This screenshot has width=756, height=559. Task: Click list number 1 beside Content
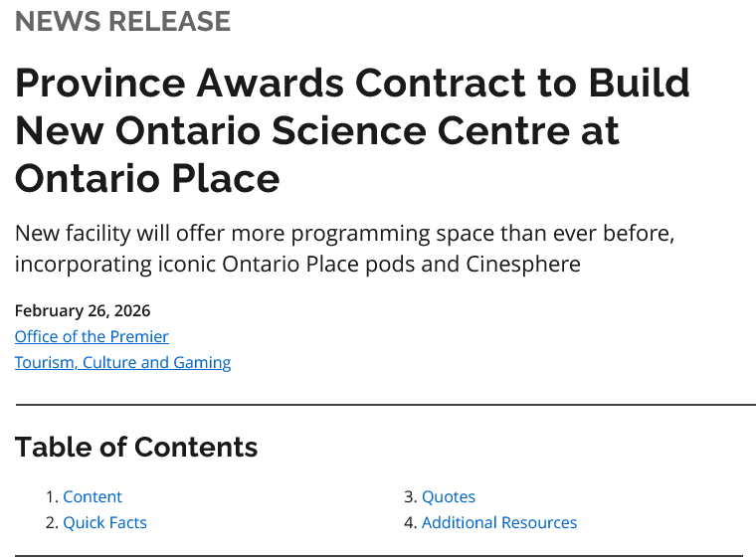(51, 496)
